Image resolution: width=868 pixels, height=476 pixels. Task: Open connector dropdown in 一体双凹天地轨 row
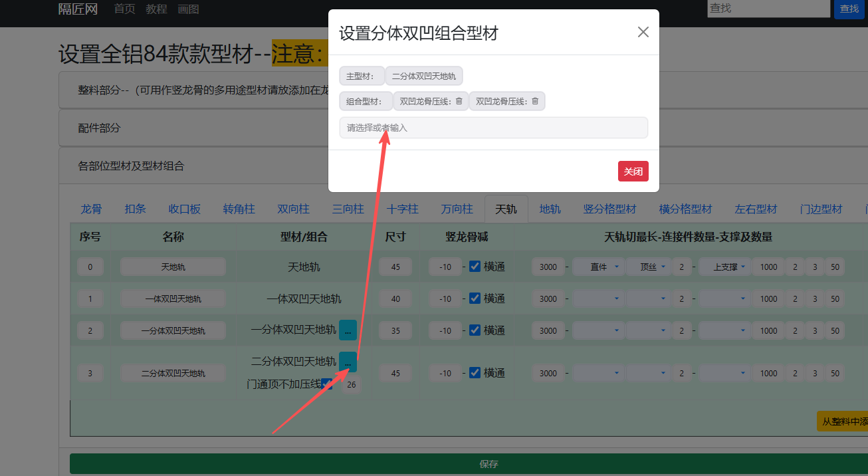598,299
